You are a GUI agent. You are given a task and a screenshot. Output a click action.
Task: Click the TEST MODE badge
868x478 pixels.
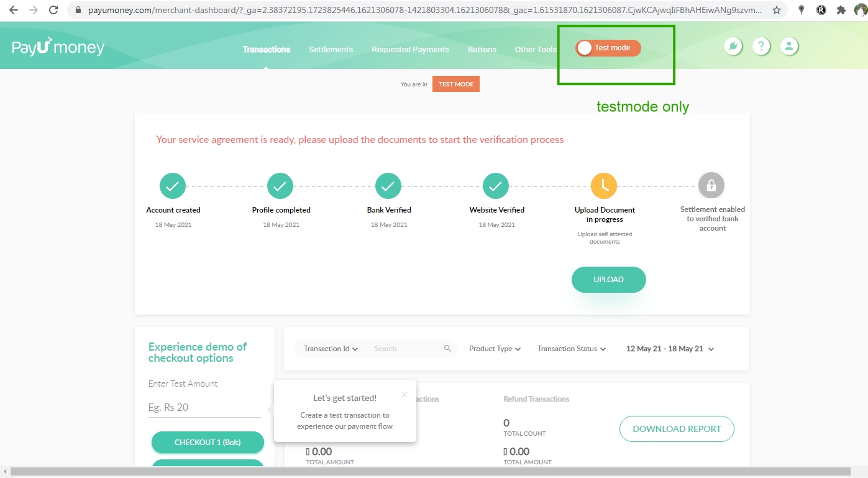pyautogui.click(x=456, y=84)
